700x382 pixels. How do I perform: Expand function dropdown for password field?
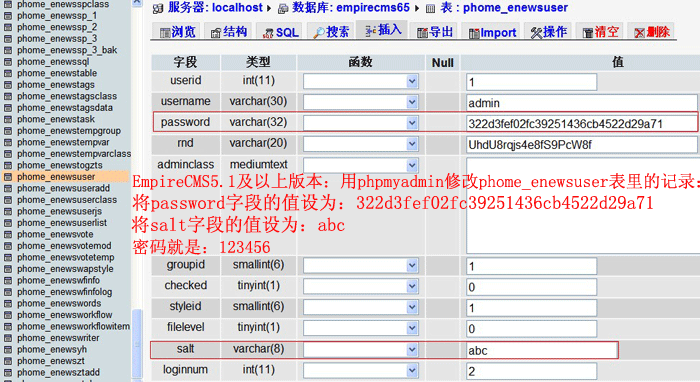pyautogui.click(x=412, y=123)
